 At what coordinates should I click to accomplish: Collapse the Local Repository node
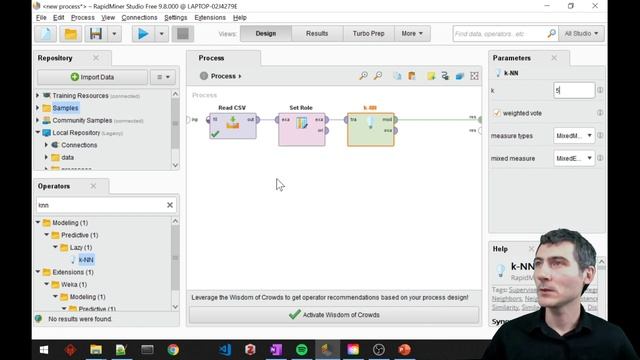coord(38,133)
